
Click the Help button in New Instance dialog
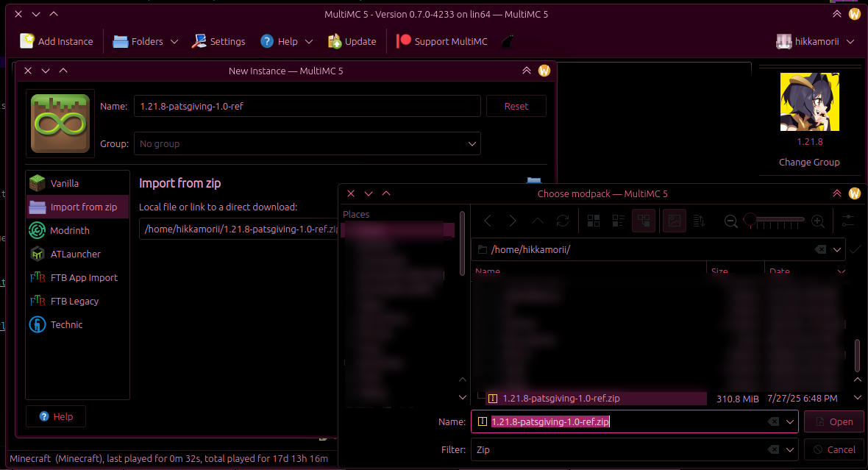[x=56, y=416]
